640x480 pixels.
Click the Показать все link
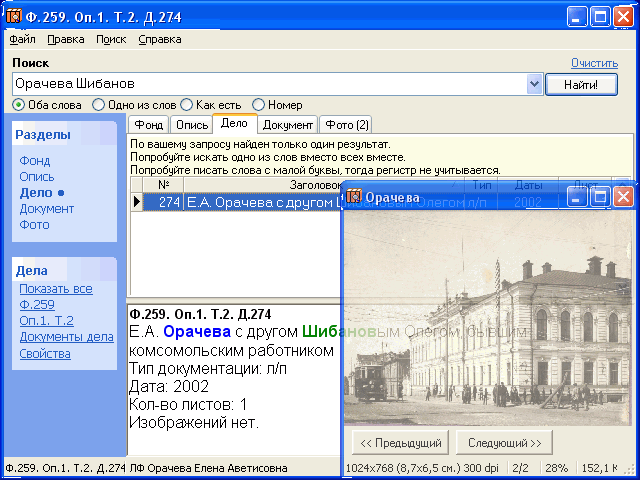[x=56, y=289]
